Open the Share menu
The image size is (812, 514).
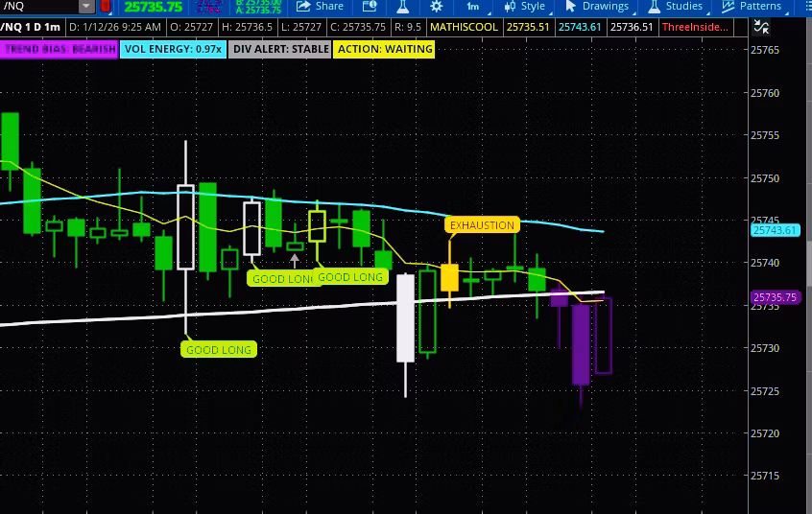pos(321,7)
